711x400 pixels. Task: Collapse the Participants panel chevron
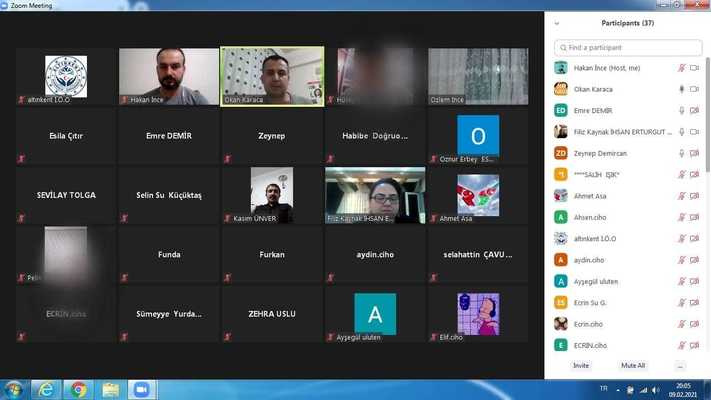(556, 23)
